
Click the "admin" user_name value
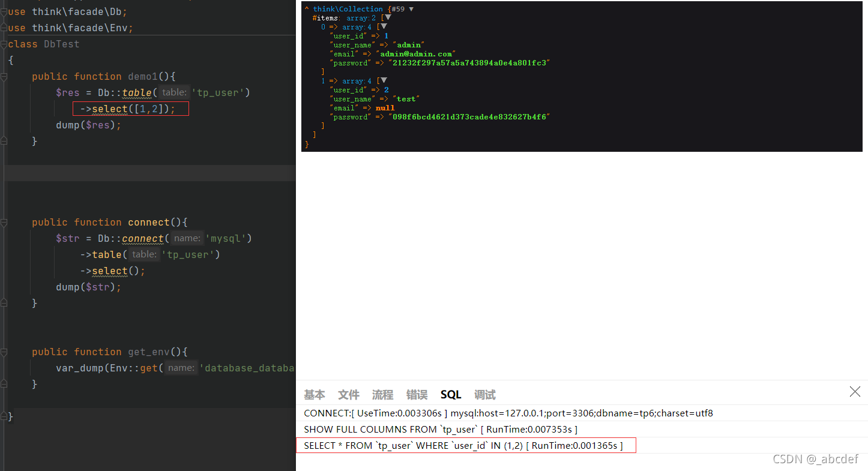point(408,45)
